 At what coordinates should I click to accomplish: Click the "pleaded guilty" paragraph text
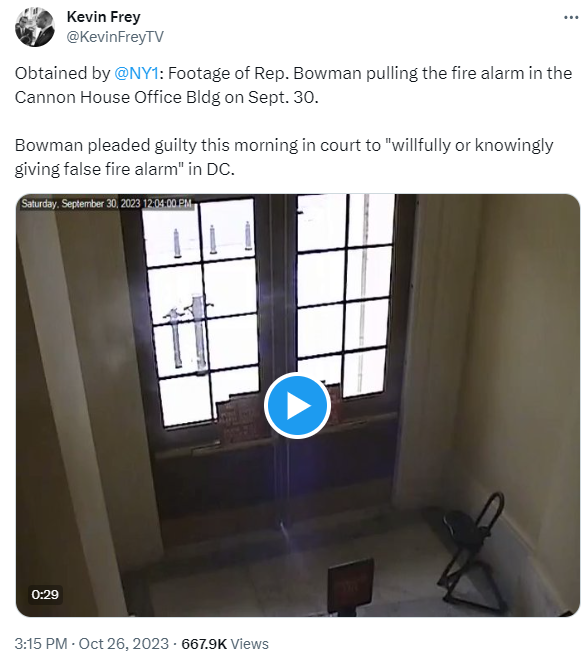click(x=284, y=157)
